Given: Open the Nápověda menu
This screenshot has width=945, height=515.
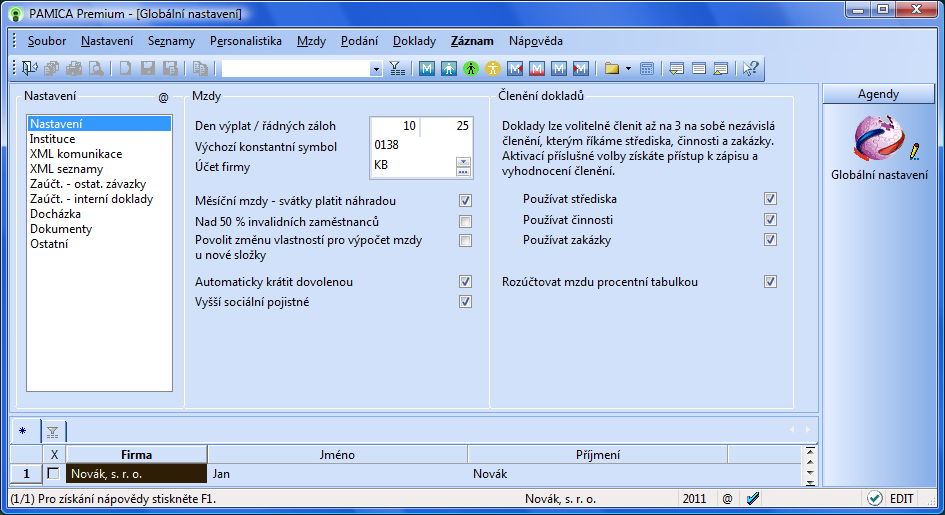Looking at the screenshot, I should pyautogui.click(x=535, y=41).
